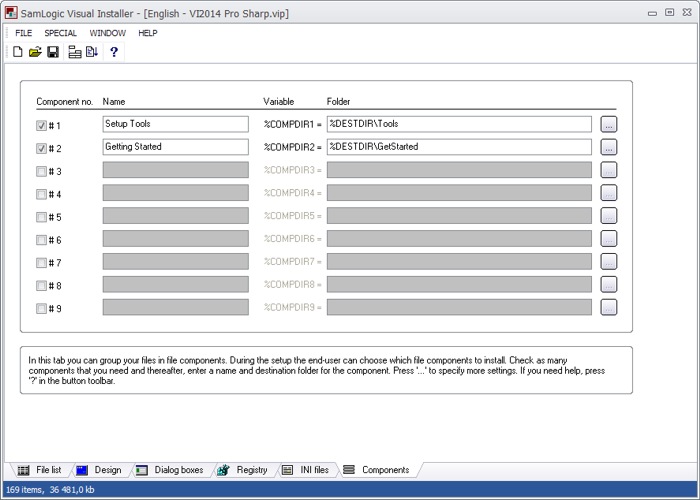
Task: Open the FILE menu
Action: (x=24, y=33)
